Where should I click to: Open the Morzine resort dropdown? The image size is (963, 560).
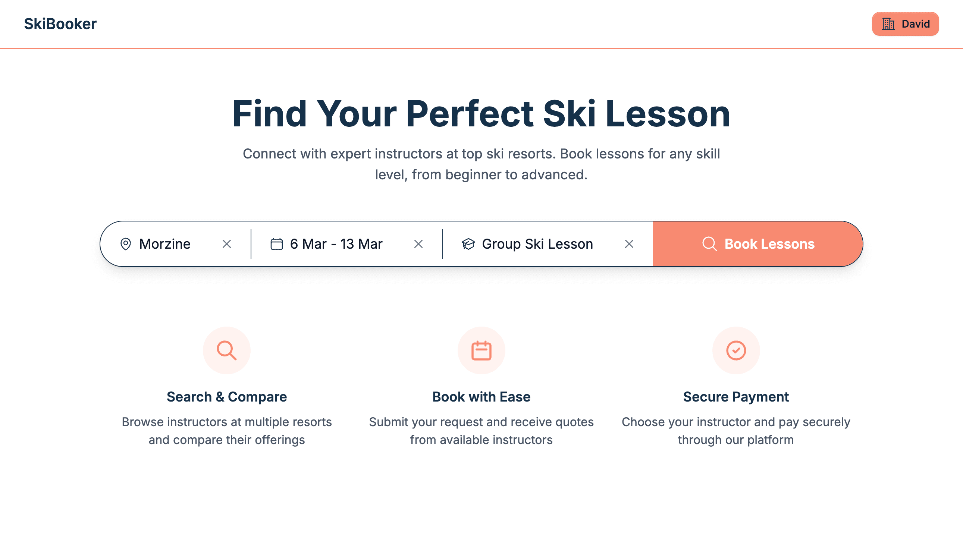[x=165, y=244]
